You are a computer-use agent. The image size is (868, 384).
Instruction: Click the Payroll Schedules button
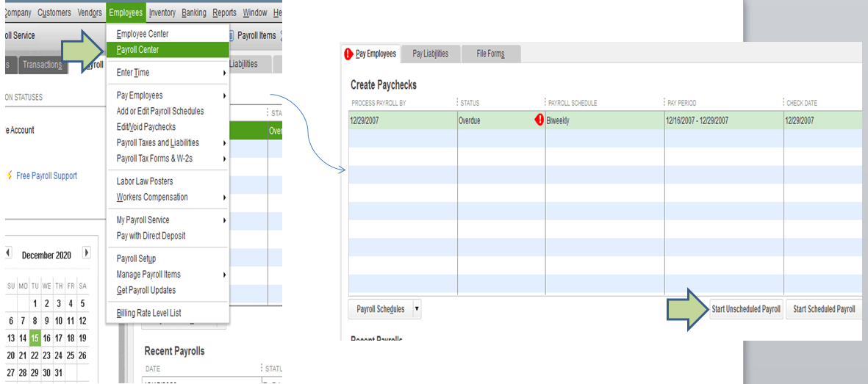pyautogui.click(x=380, y=309)
